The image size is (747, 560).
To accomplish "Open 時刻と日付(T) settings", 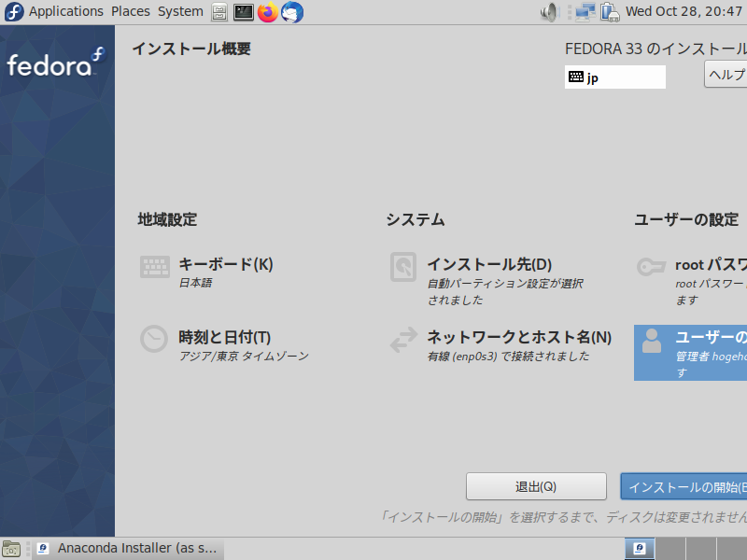I will (x=224, y=337).
